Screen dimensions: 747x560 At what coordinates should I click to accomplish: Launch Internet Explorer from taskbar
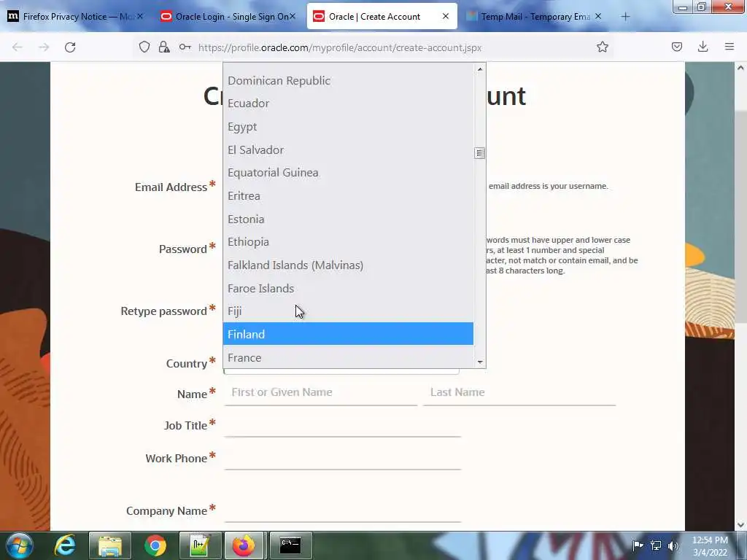pyautogui.click(x=65, y=545)
